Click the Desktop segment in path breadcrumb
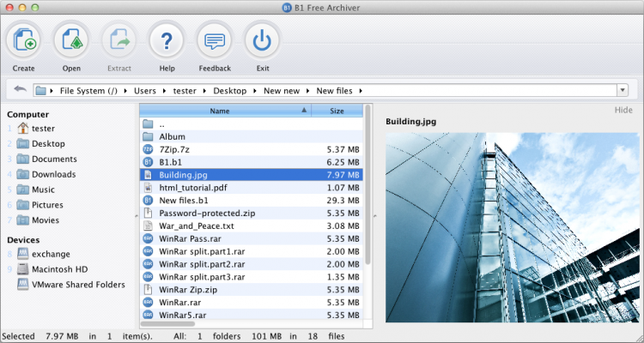 click(x=230, y=90)
